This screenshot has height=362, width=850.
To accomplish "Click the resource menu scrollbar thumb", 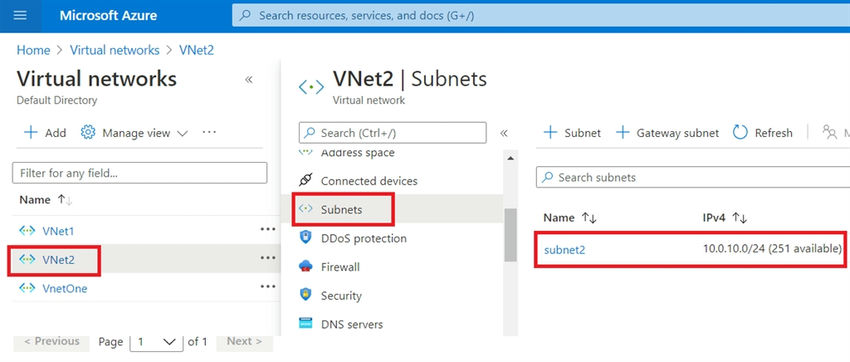I will click(x=510, y=235).
